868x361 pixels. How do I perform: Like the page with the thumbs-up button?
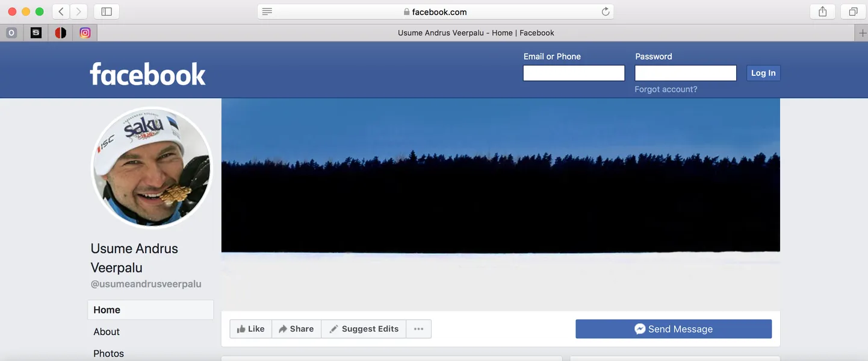point(251,329)
